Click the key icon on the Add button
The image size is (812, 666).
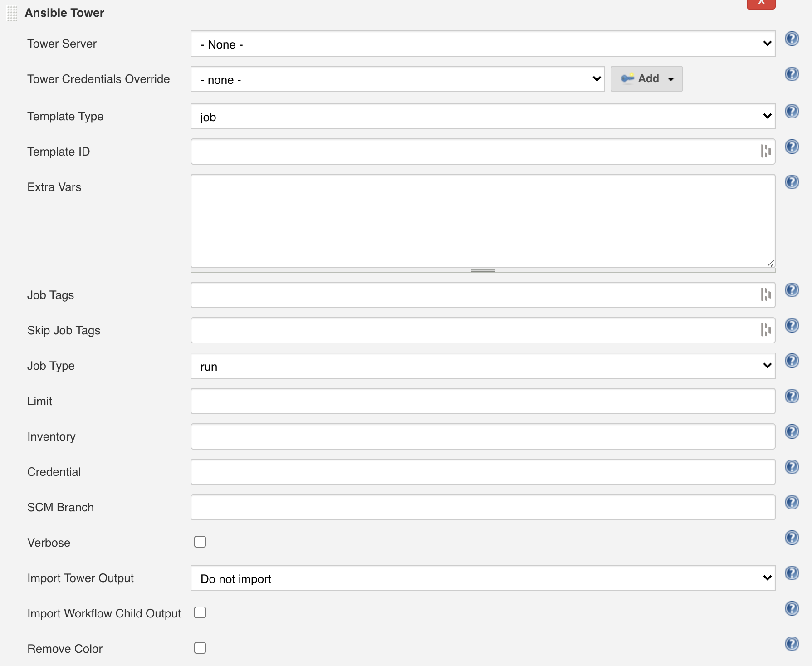click(629, 78)
